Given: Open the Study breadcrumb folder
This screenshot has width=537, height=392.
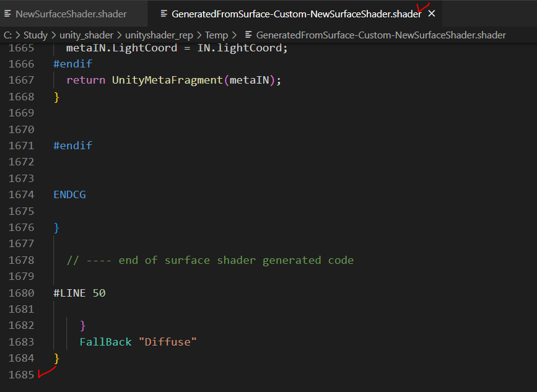Looking at the screenshot, I should pos(36,35).
